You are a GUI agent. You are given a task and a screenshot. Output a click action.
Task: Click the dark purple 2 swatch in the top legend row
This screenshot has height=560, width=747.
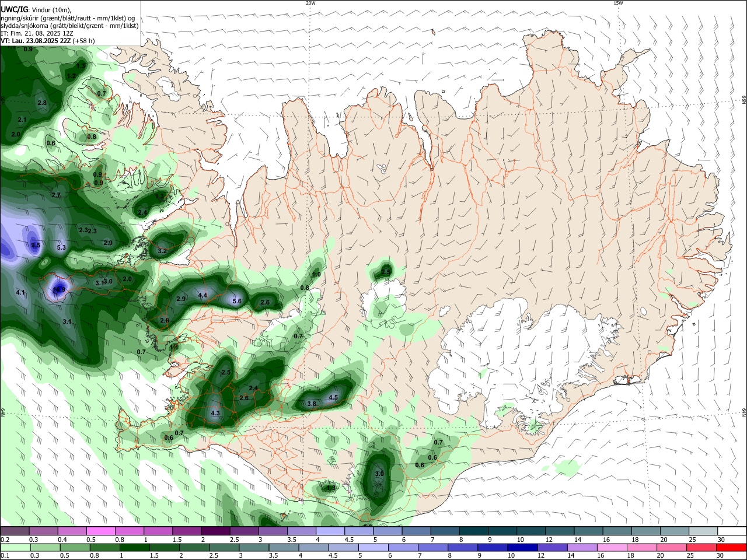tap(215, 531)
